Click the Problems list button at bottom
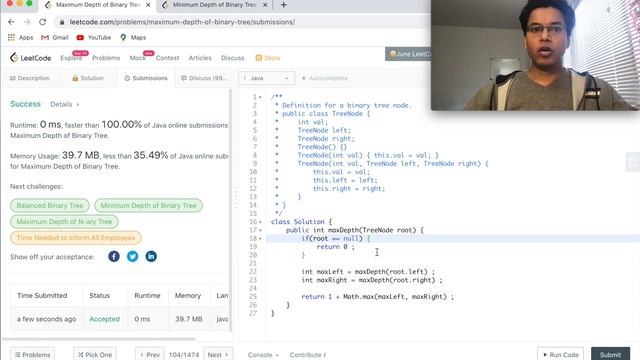The height and width of the screenshot is (360, 640). click(x=32, y=354)
